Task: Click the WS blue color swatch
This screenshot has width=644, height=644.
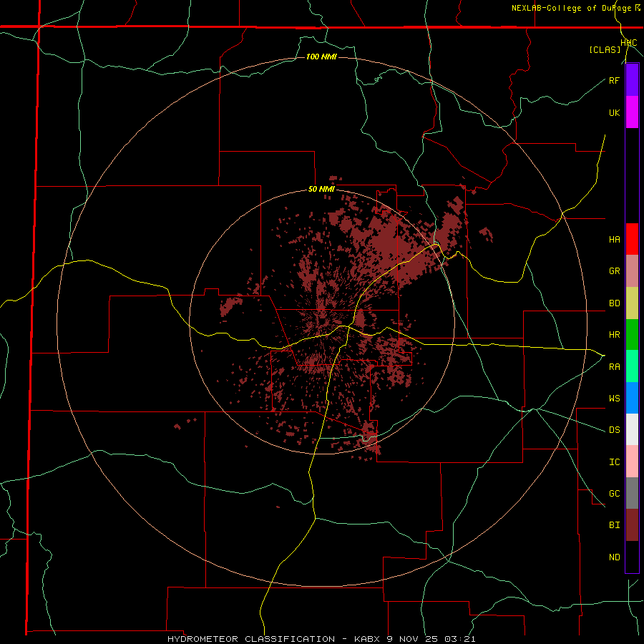Action: tap(632, 398)
